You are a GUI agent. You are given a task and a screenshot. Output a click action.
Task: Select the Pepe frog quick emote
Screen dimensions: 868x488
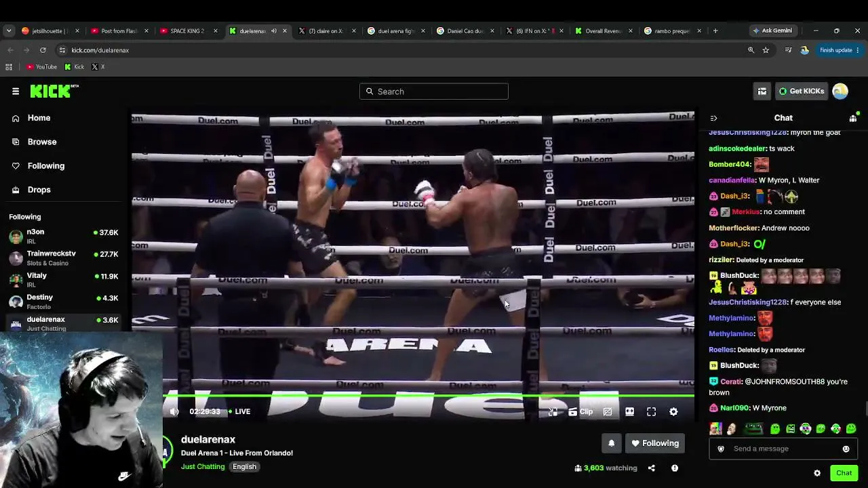pyautogui.click(x=753, y=428)
